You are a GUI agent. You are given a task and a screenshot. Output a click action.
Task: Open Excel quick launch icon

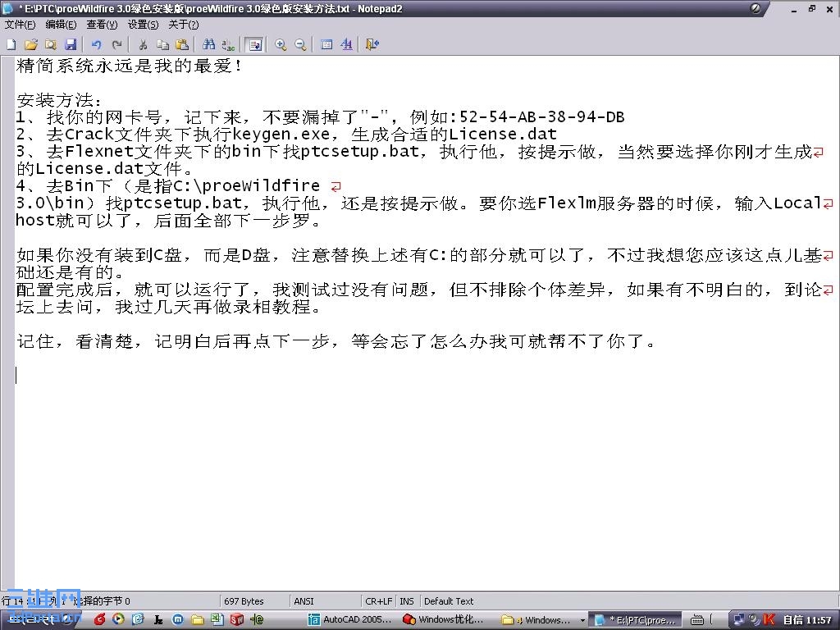coord(217,620)
